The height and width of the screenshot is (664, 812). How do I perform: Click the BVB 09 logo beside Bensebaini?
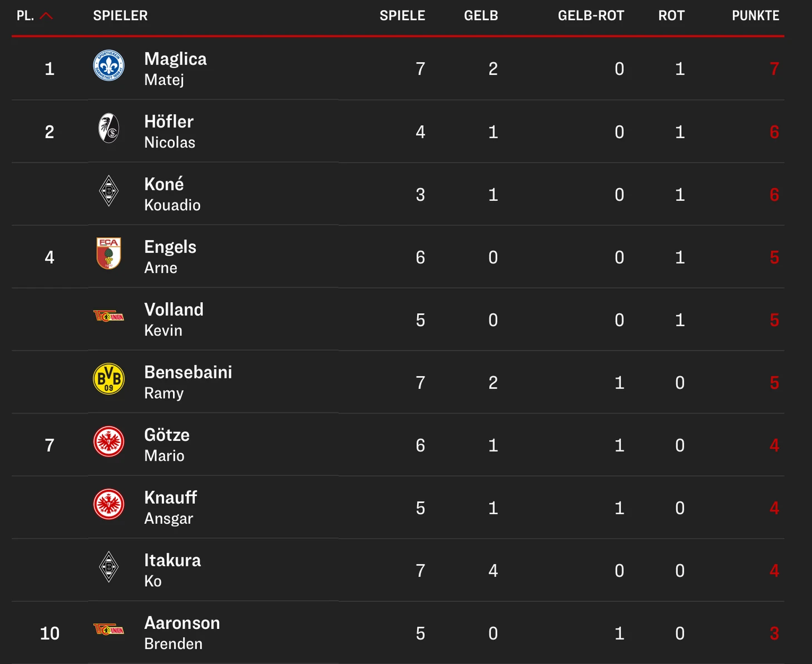pyautogui.click(x=108, y=379)
